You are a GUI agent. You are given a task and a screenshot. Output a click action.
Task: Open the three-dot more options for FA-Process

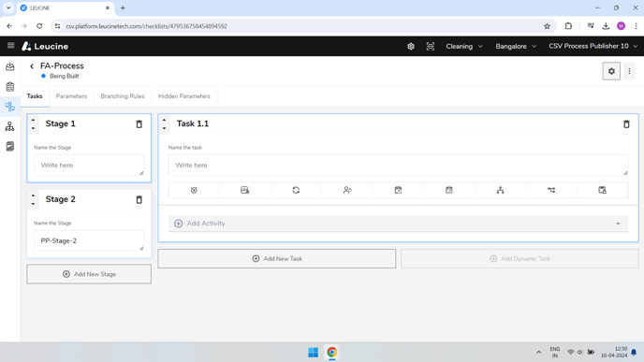pos(629,71)
